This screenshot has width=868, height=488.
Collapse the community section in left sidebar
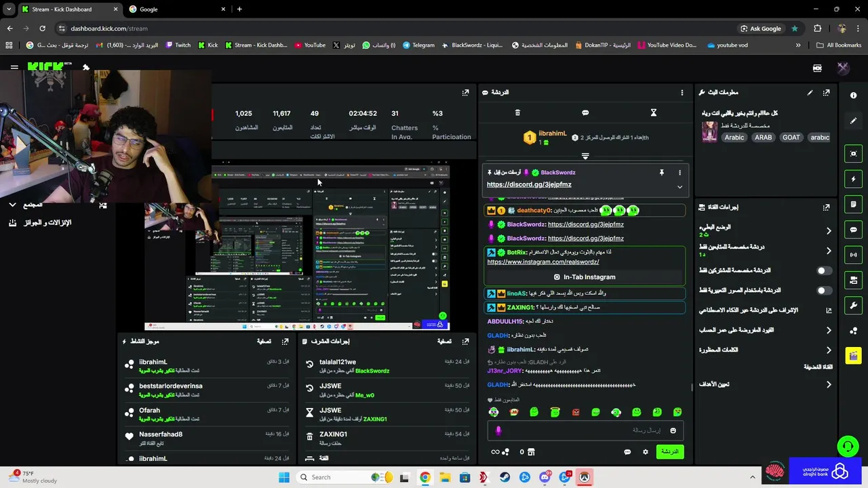(x=12, y=205)
